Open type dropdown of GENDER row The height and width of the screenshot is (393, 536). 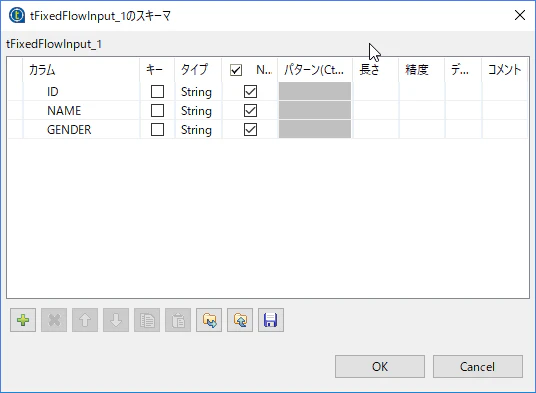(x=198, y=130)
